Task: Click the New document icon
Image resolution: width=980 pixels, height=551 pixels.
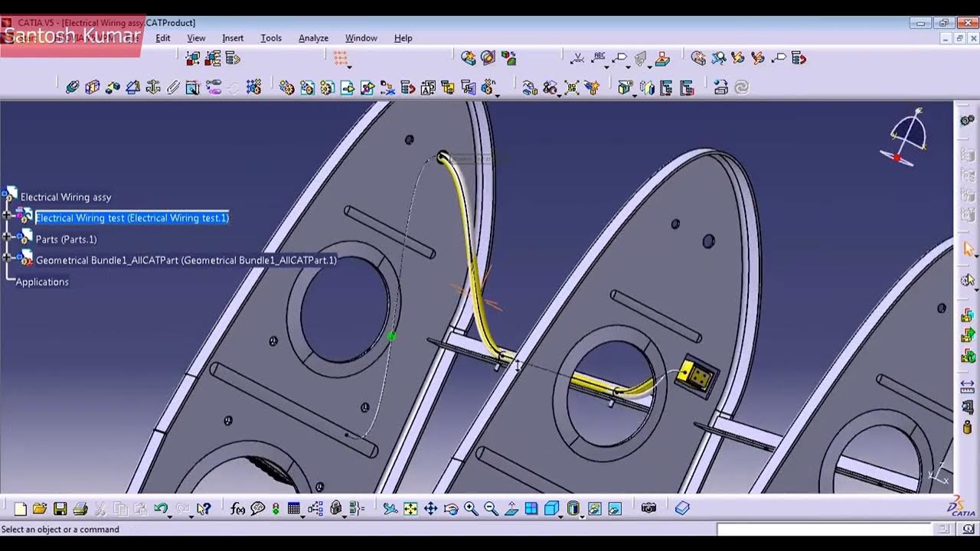Action: (21, 508)
